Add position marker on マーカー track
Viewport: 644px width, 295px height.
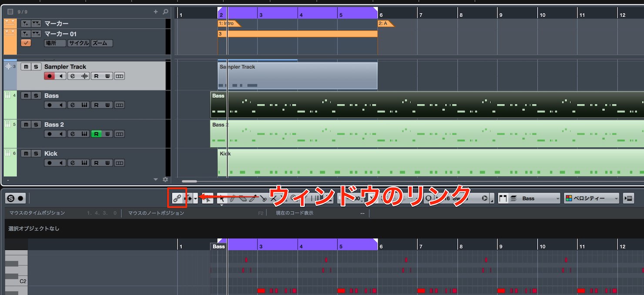click(26, 23)
